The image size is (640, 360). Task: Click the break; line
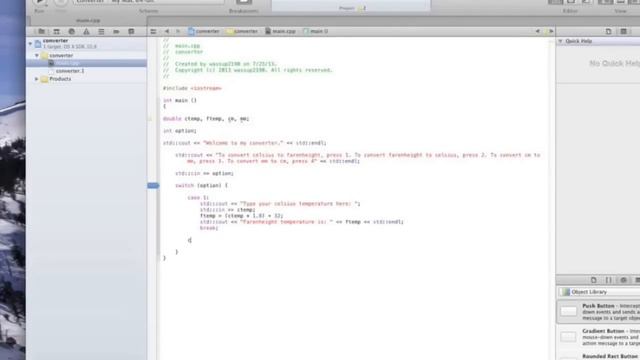coord(209,228)
